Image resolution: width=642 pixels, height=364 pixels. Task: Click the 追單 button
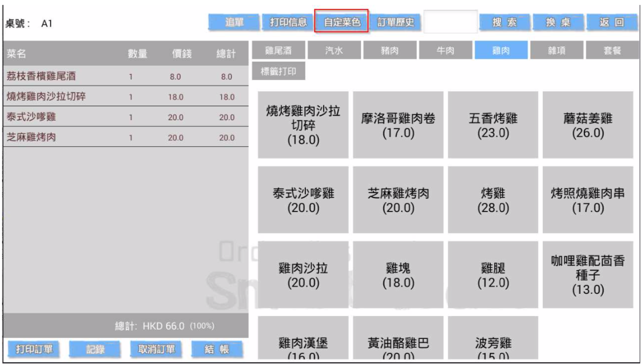click(x=234, y=22)
